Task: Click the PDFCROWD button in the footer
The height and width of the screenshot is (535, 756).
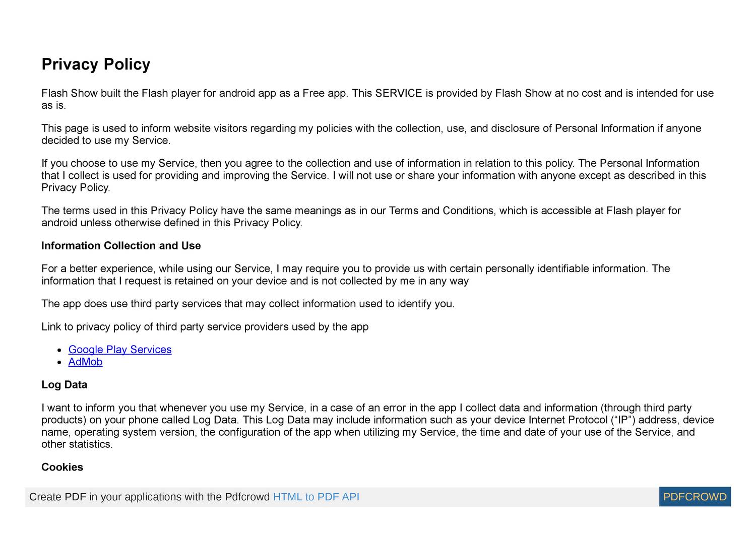Action: pyautogui.click(x=695, y=497)
